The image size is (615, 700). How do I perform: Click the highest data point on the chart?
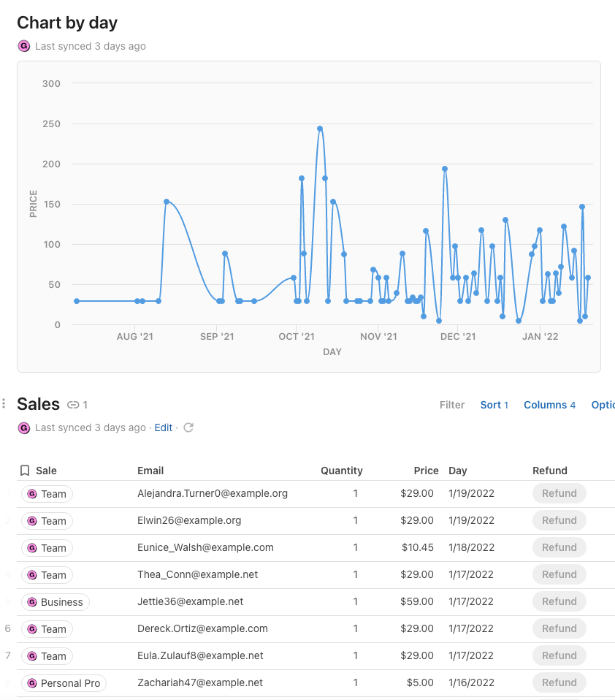tap(320, 129)
